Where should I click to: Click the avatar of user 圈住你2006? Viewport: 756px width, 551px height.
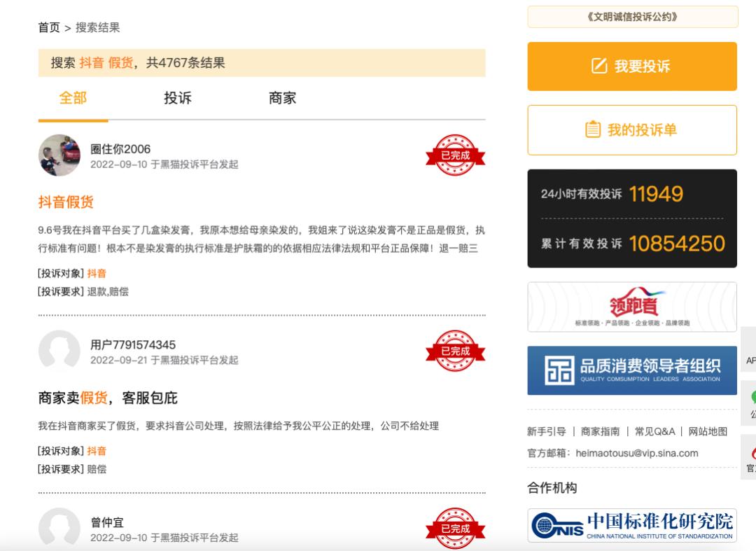[59, 155]
